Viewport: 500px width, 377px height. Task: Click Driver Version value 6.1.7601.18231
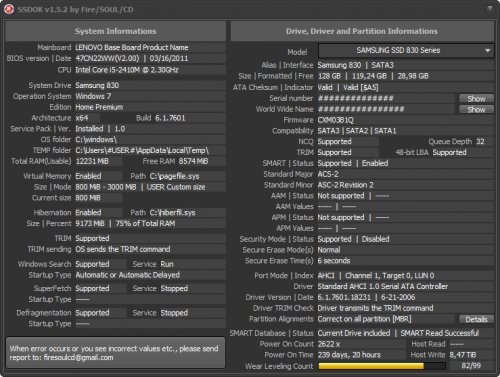344,297
